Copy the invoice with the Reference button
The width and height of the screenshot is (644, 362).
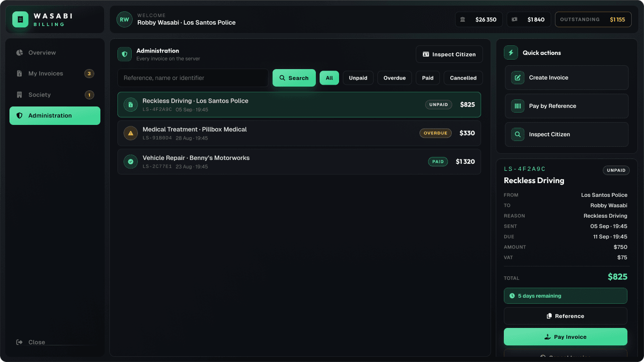[x=565, y=316]
